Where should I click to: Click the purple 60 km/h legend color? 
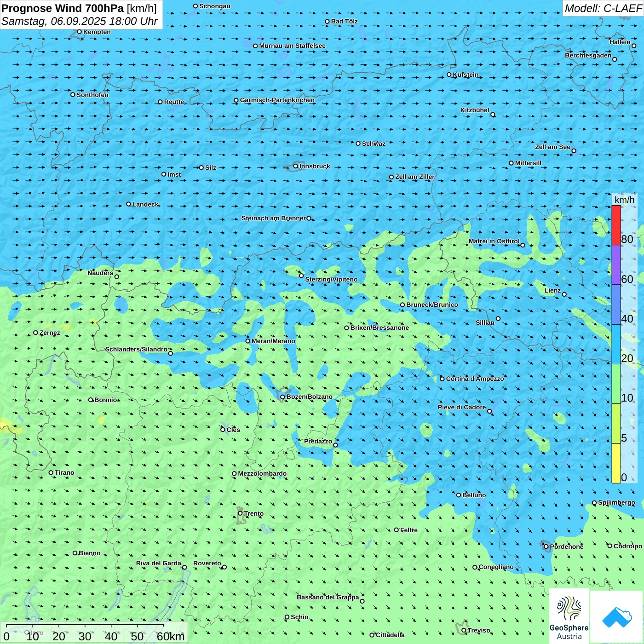(616, 265)
